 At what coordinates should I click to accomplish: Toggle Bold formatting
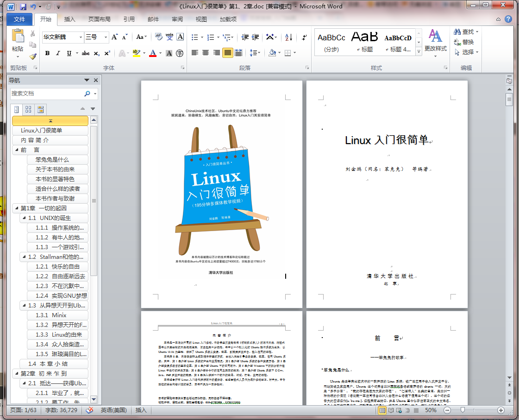pyautogui.click(x=47, y=53)
